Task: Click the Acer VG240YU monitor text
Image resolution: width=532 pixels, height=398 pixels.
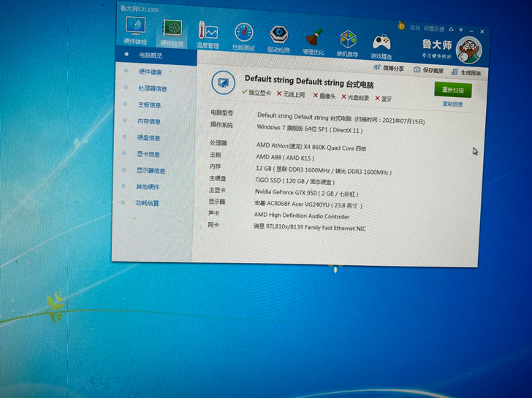Action: pos(308,204)
